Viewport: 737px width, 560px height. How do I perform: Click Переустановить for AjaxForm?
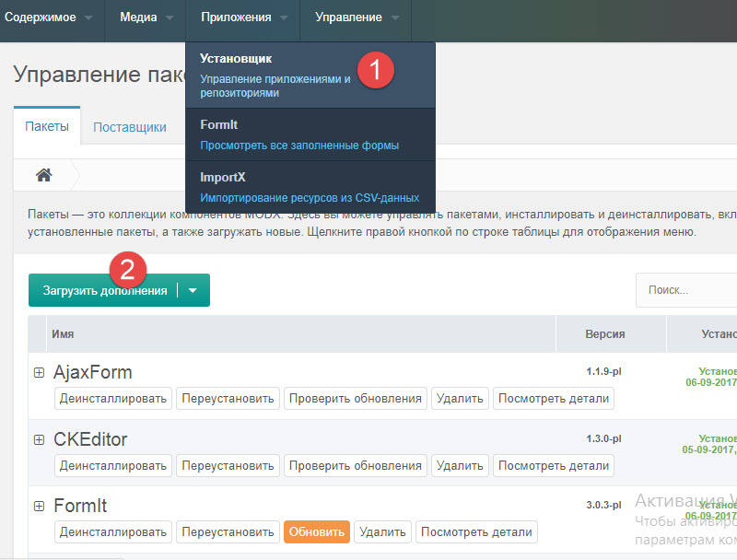[228, 399]
